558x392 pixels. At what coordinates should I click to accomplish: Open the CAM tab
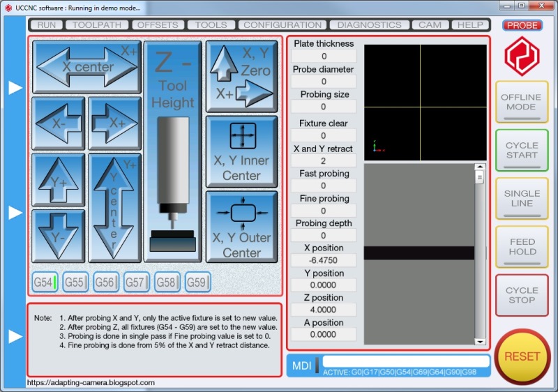tap(430, 25)
